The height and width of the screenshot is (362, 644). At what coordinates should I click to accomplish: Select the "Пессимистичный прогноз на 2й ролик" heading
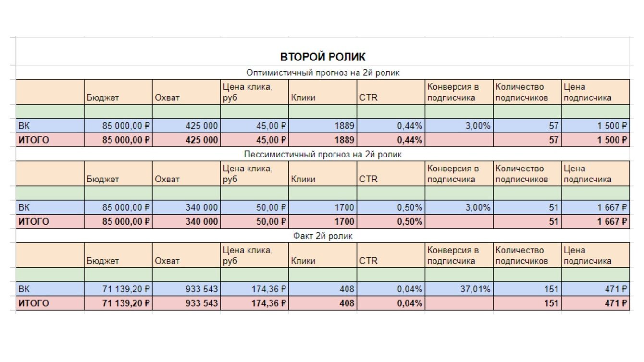(x=322, y=155)
